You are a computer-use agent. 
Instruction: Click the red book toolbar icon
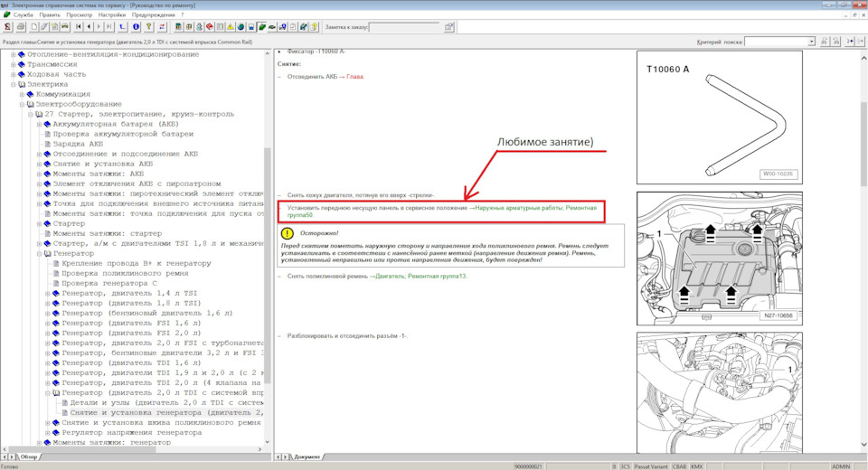pos(210,26)
